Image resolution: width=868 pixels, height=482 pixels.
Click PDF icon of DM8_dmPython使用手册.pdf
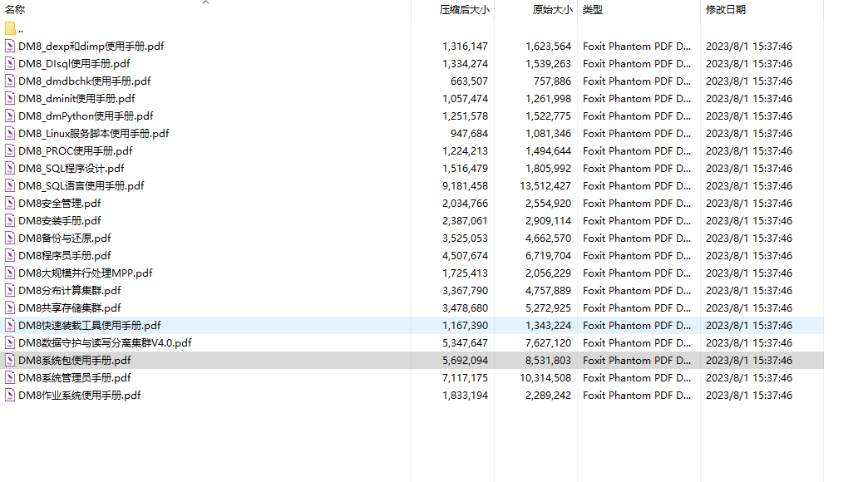click(10, 116)
